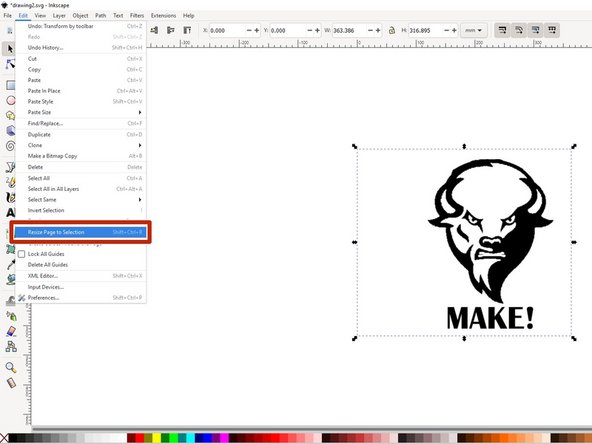Enable the Lock All Guides checkbox
This screenshot has height=444, width=592.
pos(22,254)
